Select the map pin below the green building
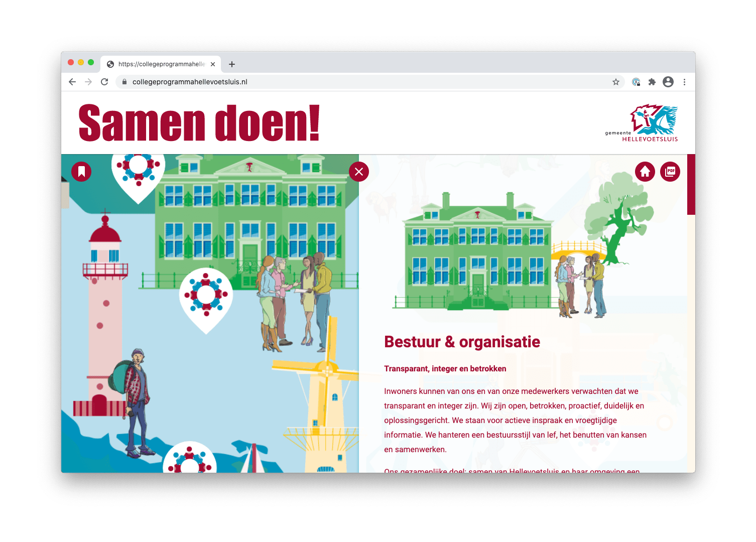This screenshot has width=756, height=542. pyautogui.click(x=206, y=300)
